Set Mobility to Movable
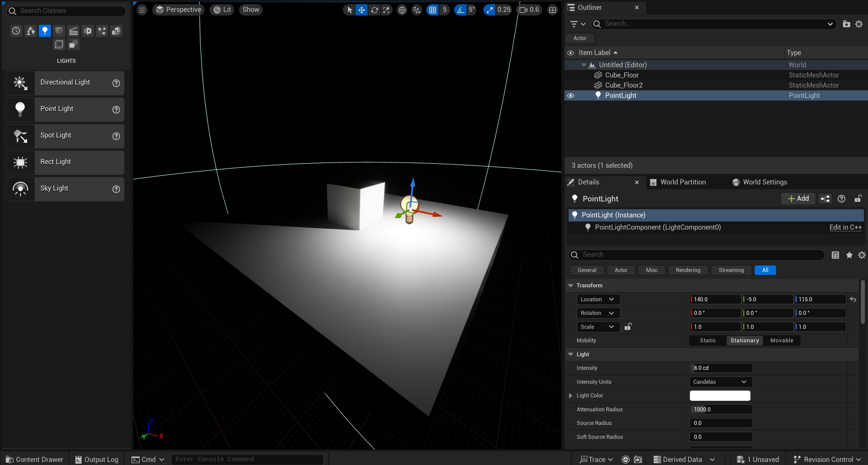This screenshot has width=868, height=465. (x=782, y=340)
